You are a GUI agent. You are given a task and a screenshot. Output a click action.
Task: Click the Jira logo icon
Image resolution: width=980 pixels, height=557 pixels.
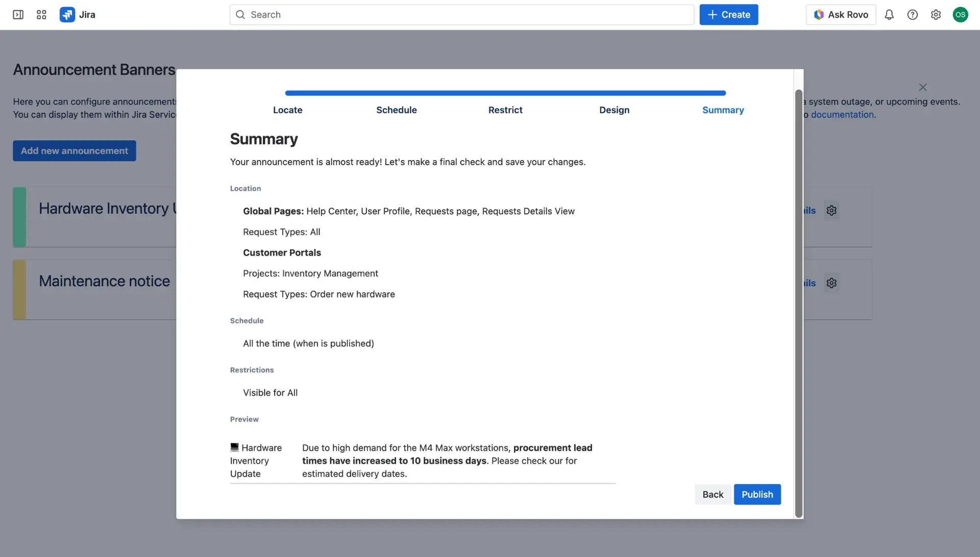click(x=67, y=14)
